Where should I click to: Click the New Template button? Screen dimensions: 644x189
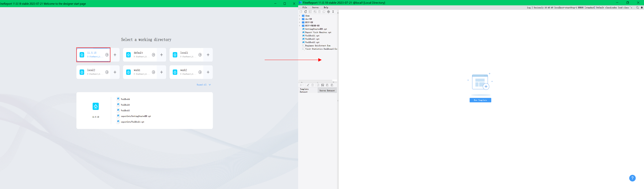tap(480, 100)
